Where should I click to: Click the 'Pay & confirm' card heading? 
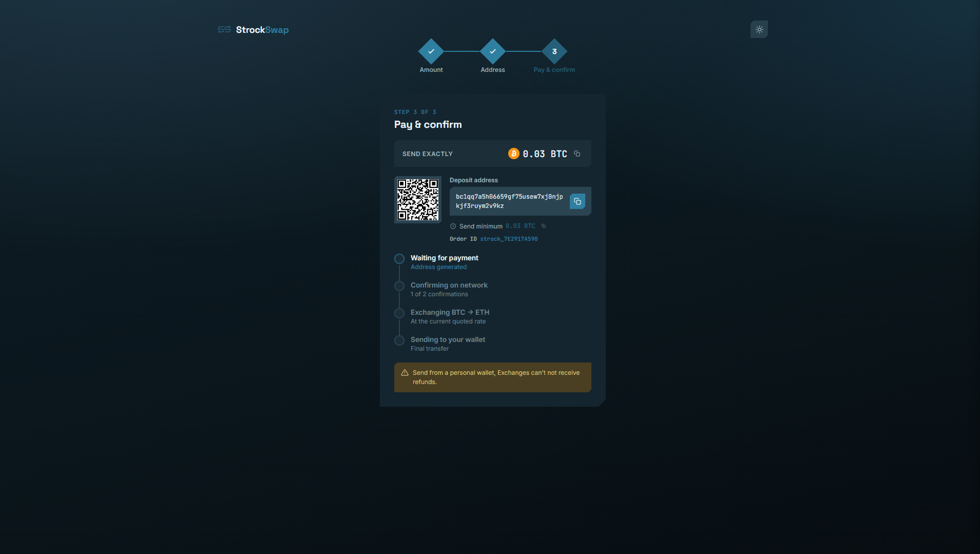[x=428, y=125]
